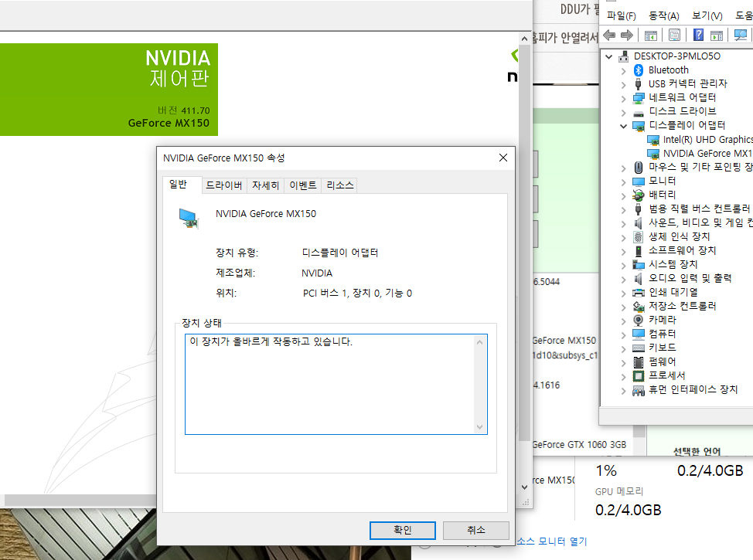
Task: Click the 프로세서 processor chip icon
Action: pos(639,375)
